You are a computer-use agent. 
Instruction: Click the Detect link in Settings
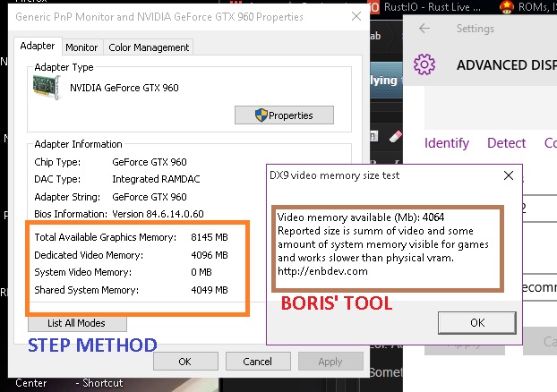tap(506, 142)
